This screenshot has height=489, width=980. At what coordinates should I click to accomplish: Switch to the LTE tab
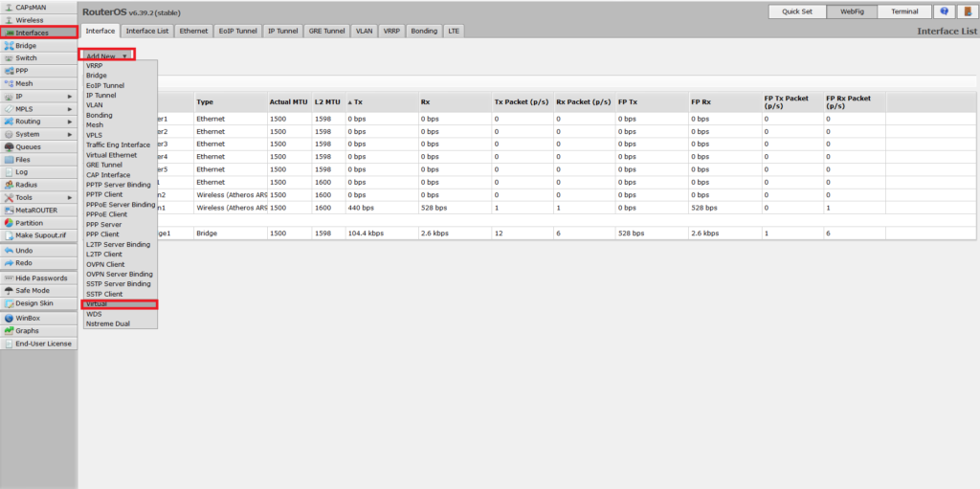(x=453, y=31)
